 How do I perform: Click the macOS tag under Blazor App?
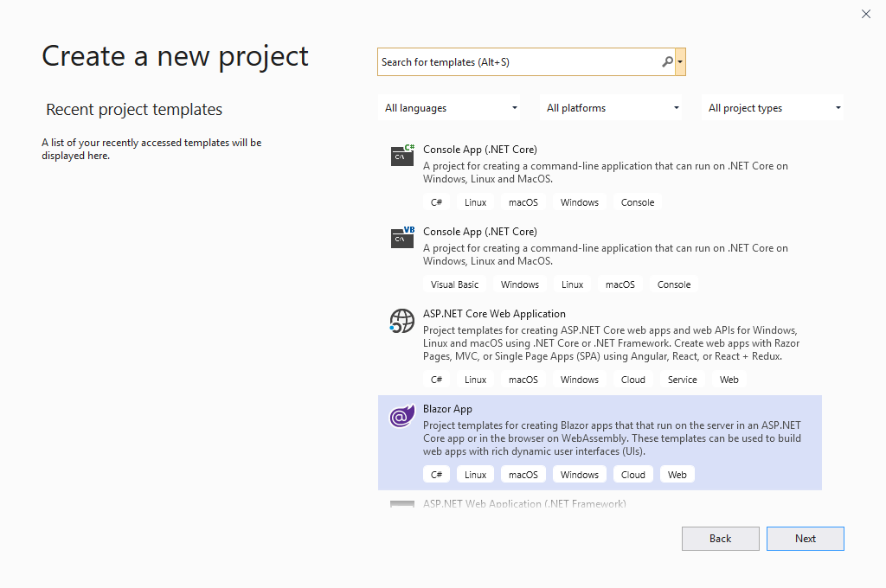[x=523, y=475]
